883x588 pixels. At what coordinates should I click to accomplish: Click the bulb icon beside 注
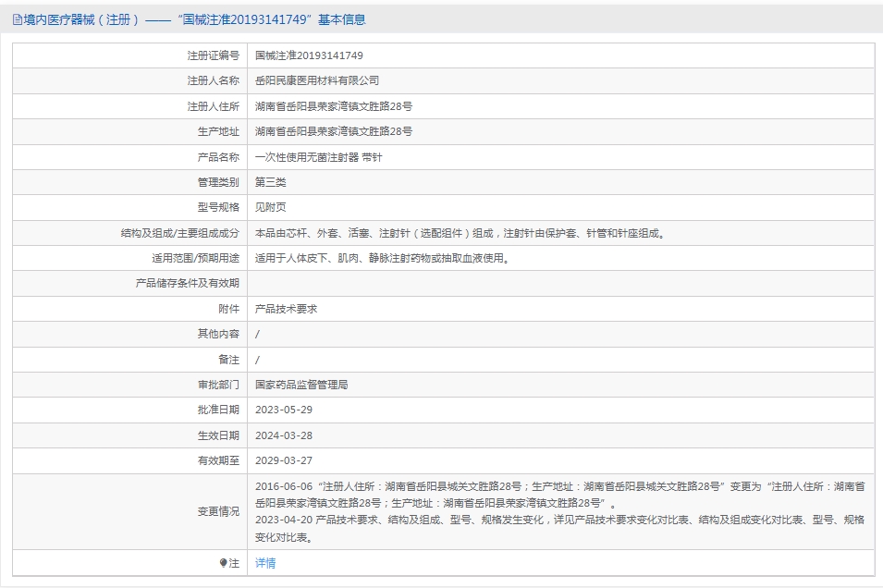[x=224, y=563]
